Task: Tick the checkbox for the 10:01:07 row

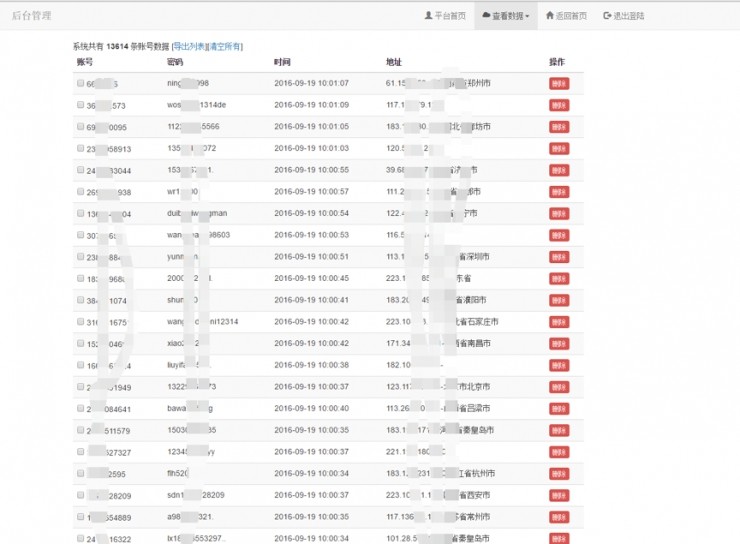Action: coord(80,83)
